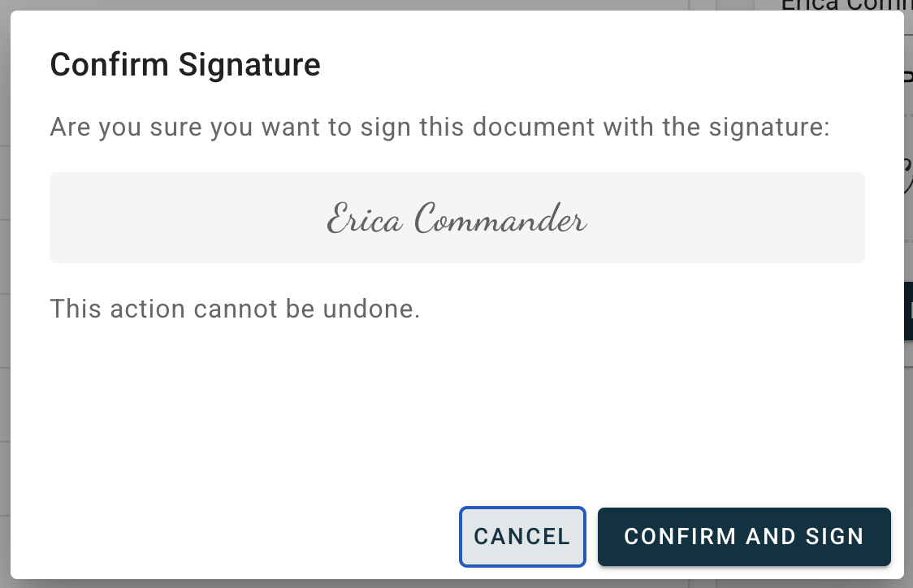The image size is (913, 588).
Task: Click the 'Are you sure' question text
Action: point(439,128)
